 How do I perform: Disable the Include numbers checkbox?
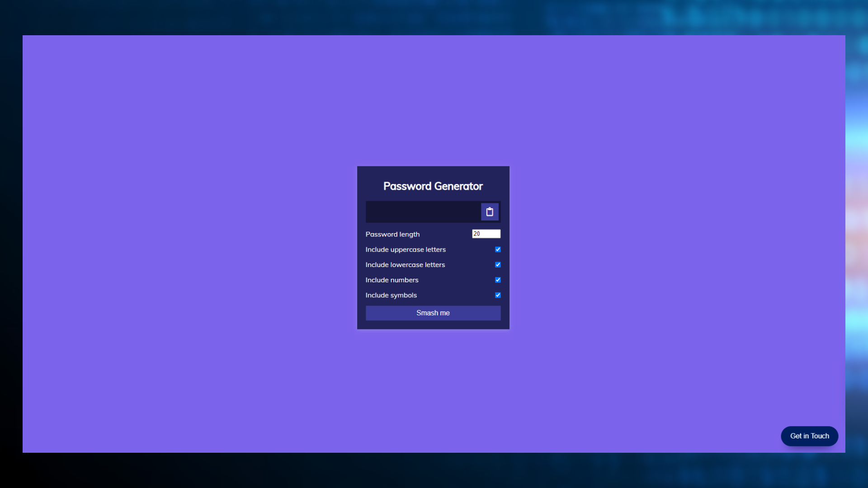tap(498, 280)
